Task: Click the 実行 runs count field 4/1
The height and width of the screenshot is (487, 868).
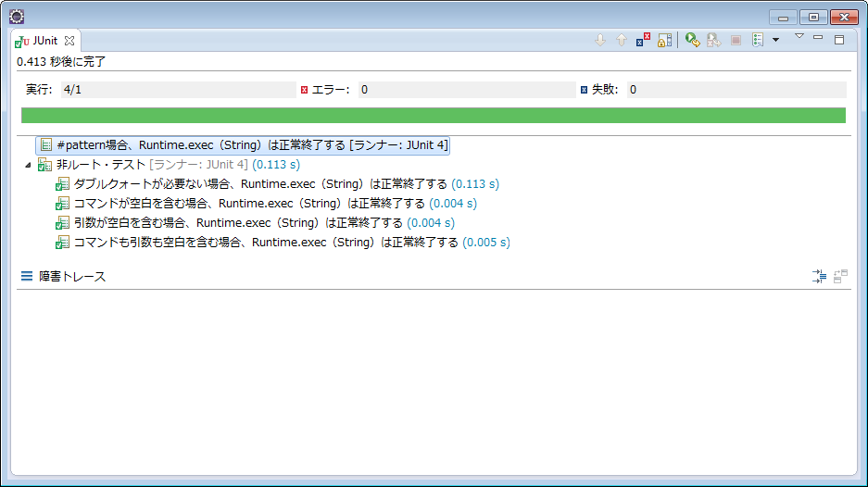Action: click(x=178, y=90)
